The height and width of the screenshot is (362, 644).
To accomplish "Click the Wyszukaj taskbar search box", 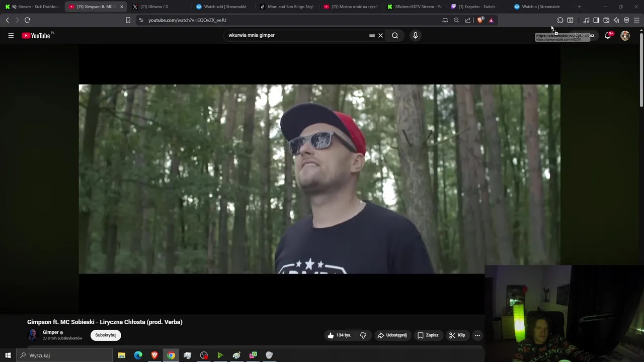I will point(64,355).
